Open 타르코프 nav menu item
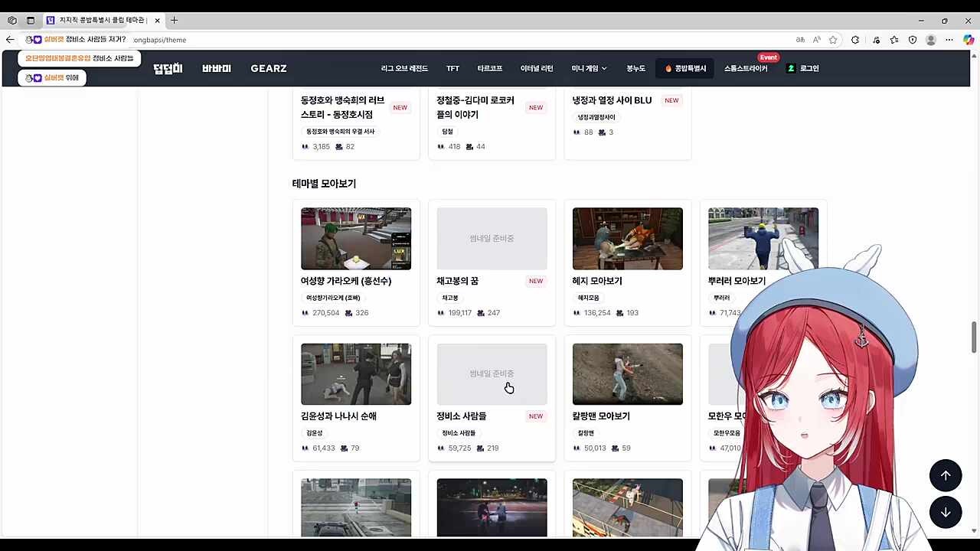 (x=490, y=68)
